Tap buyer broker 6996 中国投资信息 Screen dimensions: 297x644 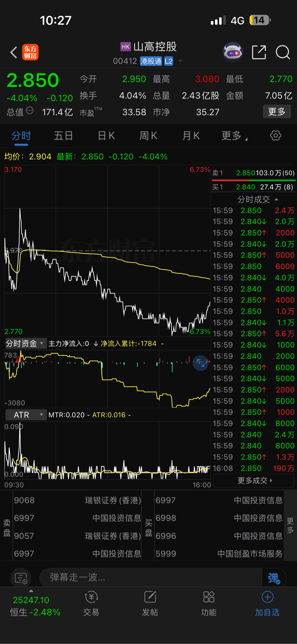[x=219, y=536]
